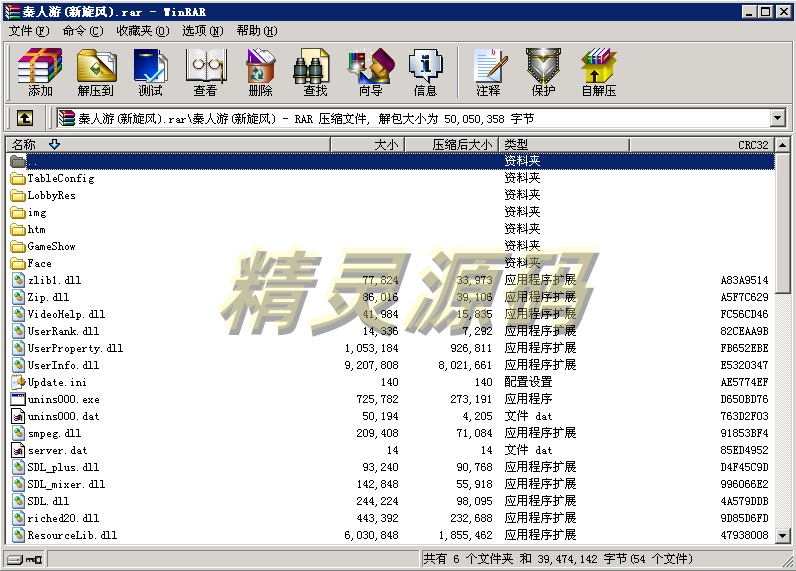Sort by the 大小 column header
The height and width of the screenshot is (571, 796).
point(367,145)
